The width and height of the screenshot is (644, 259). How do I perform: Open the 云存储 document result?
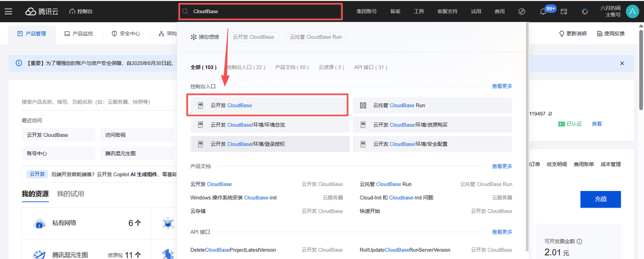199,211
